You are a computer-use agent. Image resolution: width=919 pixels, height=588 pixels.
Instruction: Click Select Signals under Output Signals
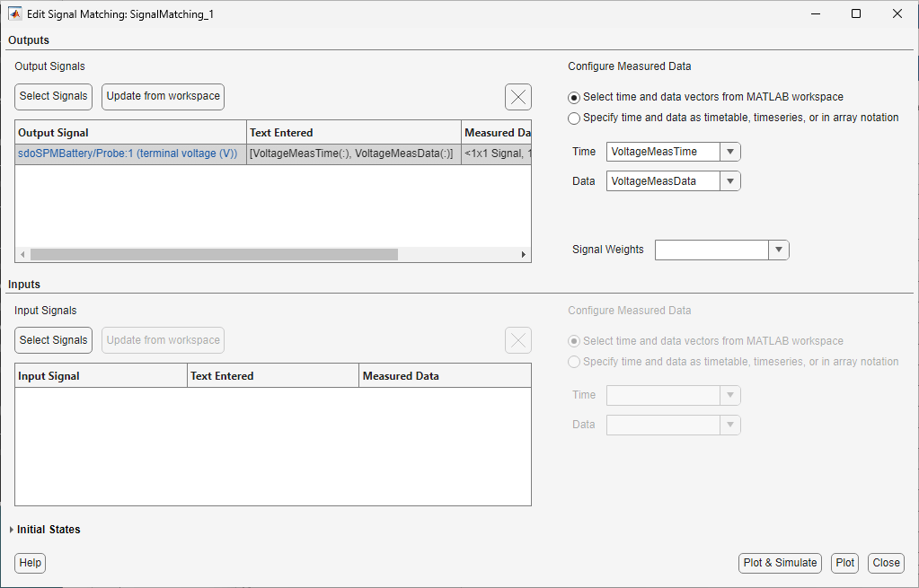[x=53, y=97]
